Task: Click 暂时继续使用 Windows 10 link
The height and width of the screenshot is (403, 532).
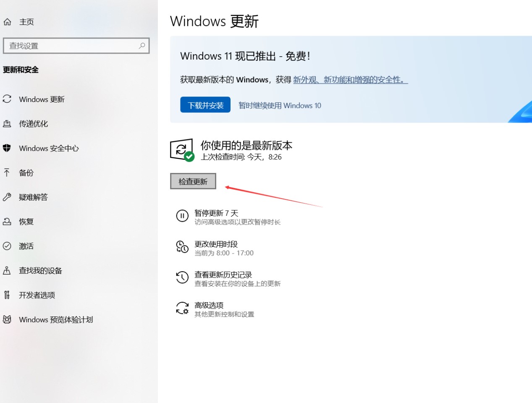Action: pos(280,105)
